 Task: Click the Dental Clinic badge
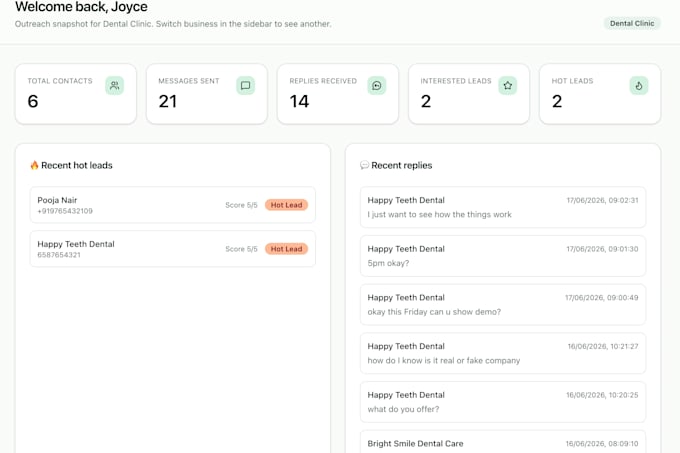coord(632,23)
